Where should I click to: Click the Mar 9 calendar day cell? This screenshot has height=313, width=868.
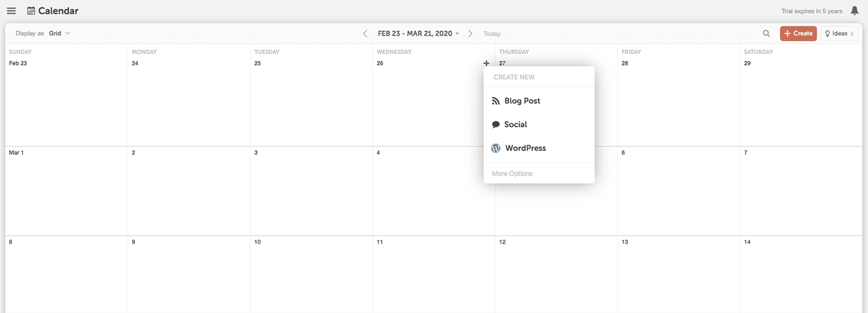click(x=189, y=274)
